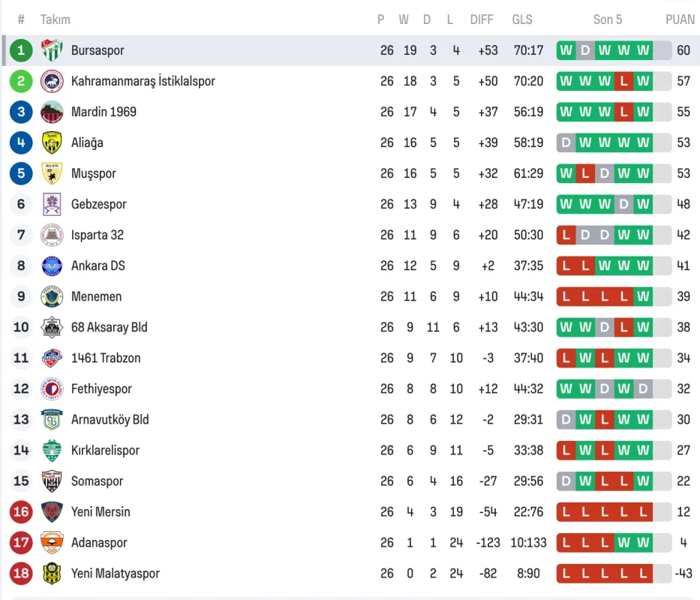Open the Gebzespor team link
This screenshot has width=700, height=600.
tap(98, 204)
